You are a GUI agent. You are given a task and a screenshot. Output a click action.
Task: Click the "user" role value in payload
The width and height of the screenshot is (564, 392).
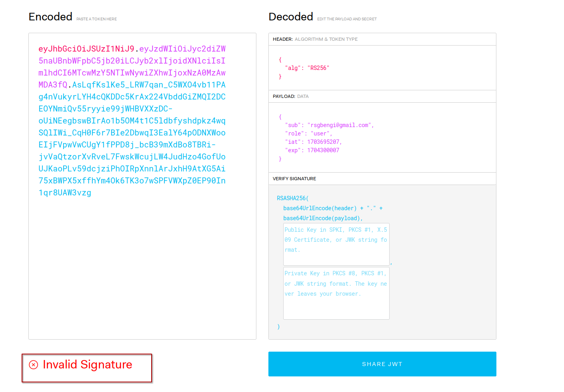click(320, 133)
